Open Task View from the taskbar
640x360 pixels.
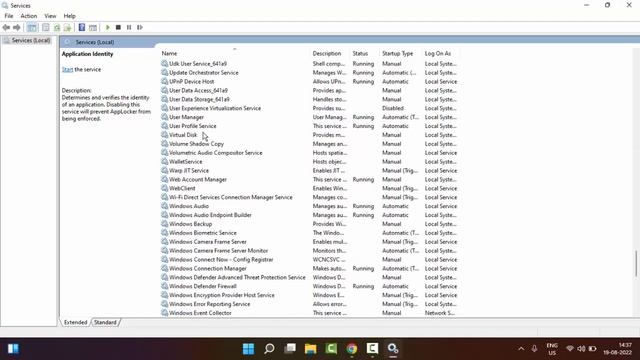pyautogui.click(x=290, y=349)
